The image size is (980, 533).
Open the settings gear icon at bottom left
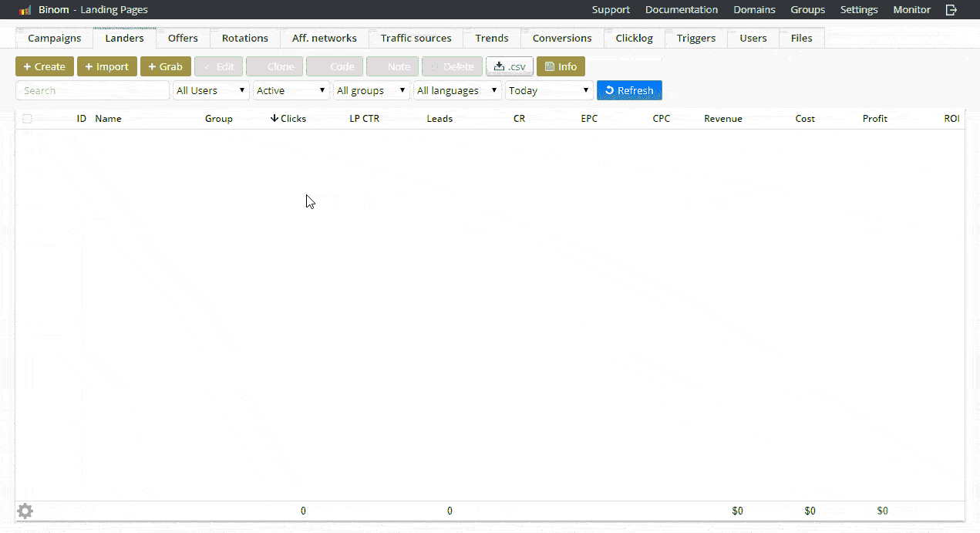[x=25, y=511]
